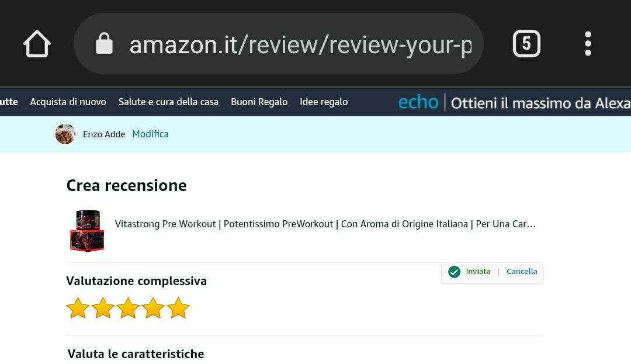
Task: Select the fifth rating star
Action: pyautogui.click(x=178, y=308)
